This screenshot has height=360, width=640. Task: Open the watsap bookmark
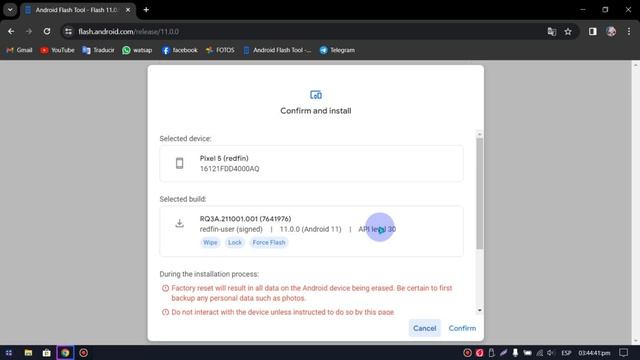coord(137,50)
